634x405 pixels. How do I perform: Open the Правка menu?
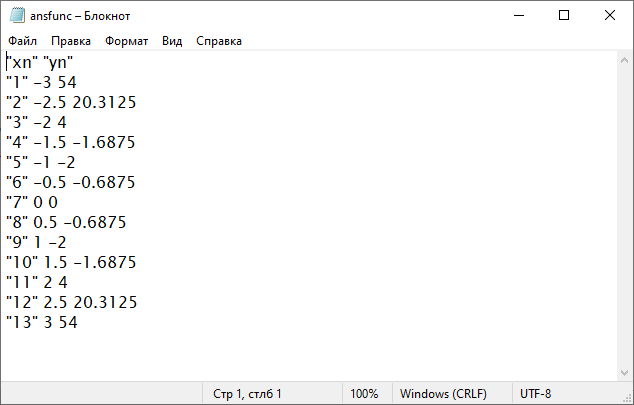[x=71, y=41]
